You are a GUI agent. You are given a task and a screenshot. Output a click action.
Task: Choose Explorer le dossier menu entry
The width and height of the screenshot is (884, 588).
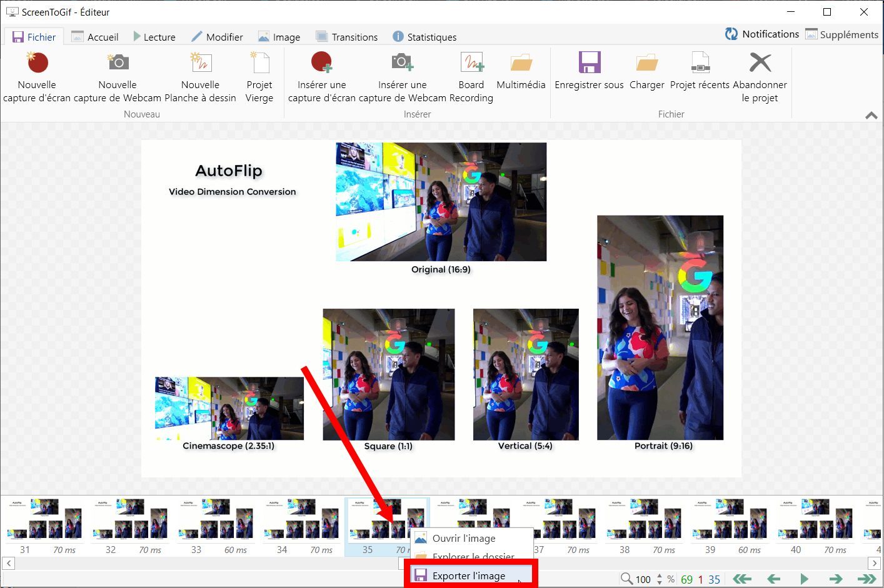coord(472,556)
